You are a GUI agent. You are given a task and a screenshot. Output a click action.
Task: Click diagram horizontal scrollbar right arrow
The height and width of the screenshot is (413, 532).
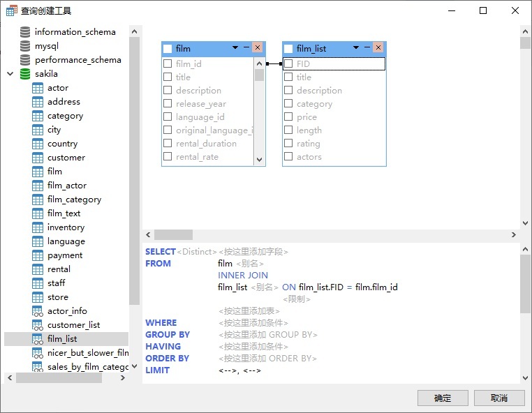(x=514, y=234)
